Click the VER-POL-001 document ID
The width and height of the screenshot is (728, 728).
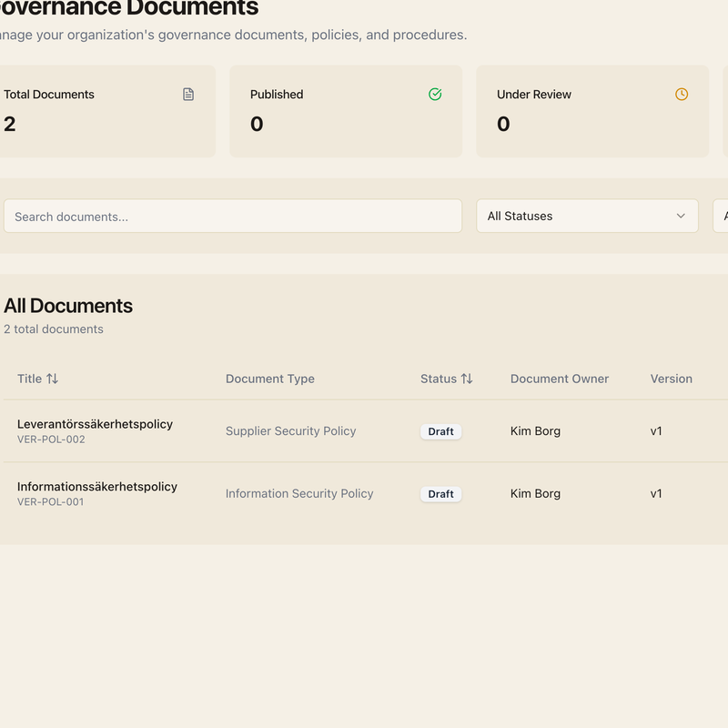coord(51,502)
